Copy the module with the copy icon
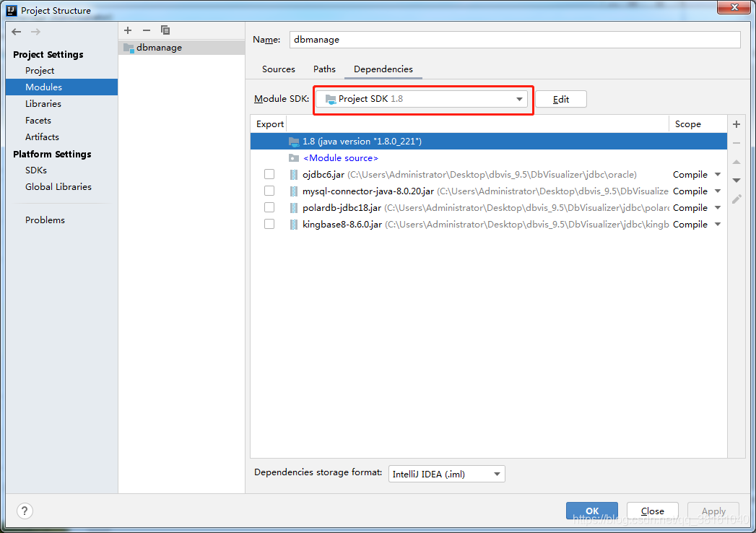 click(165, 30)
